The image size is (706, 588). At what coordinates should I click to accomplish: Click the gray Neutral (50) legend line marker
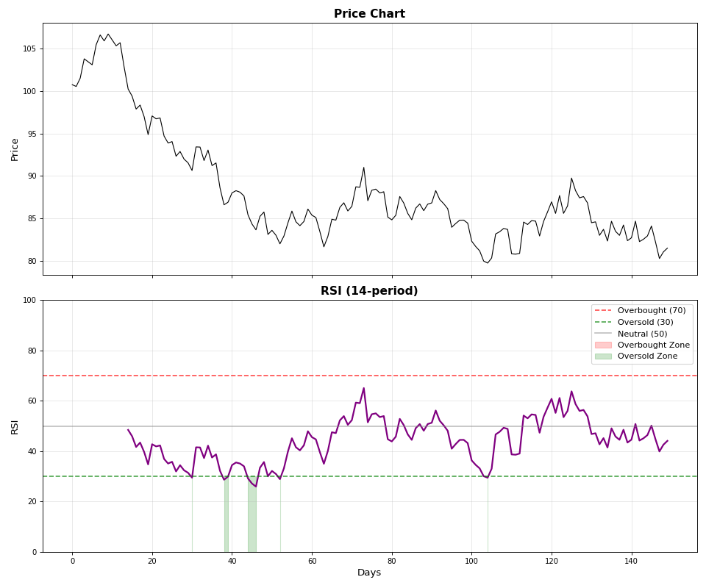click(x=603, y=334)
